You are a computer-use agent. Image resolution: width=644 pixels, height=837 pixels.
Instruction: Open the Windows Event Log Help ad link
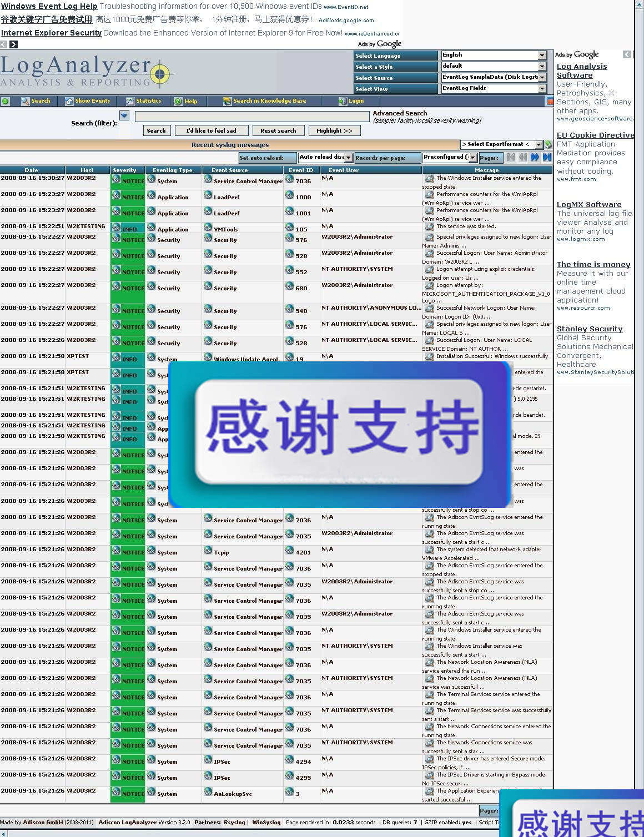(x=49, y=6)
